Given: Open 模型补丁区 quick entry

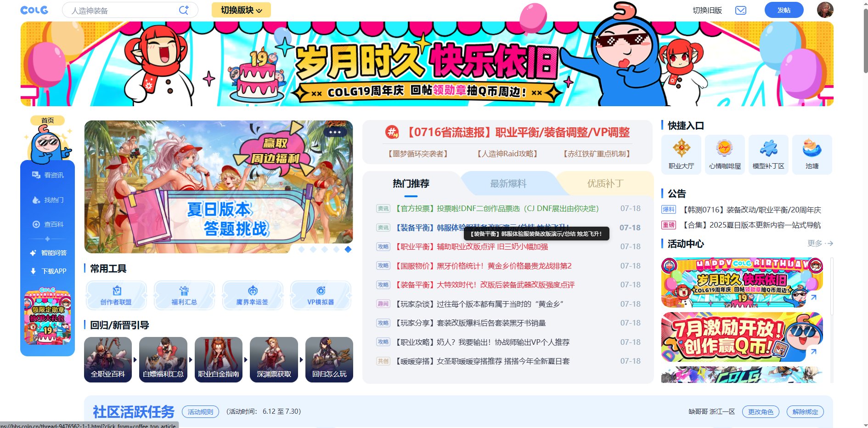Looking at the screenshot, I should click(x=768, y=154).
